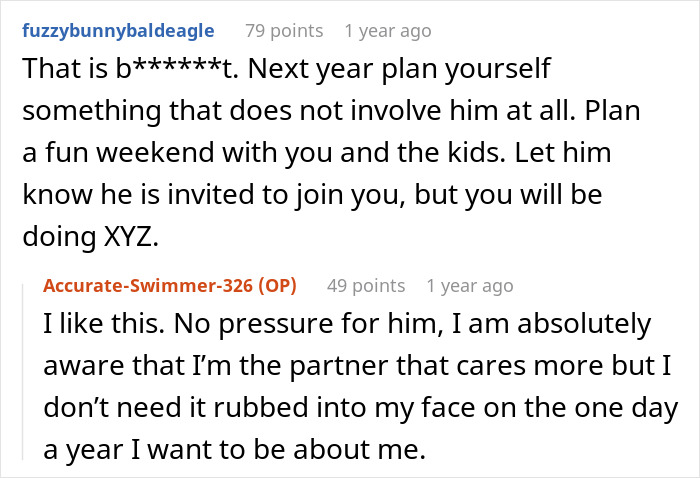Collapse the reply thread using the vertical line

point(23,371)
